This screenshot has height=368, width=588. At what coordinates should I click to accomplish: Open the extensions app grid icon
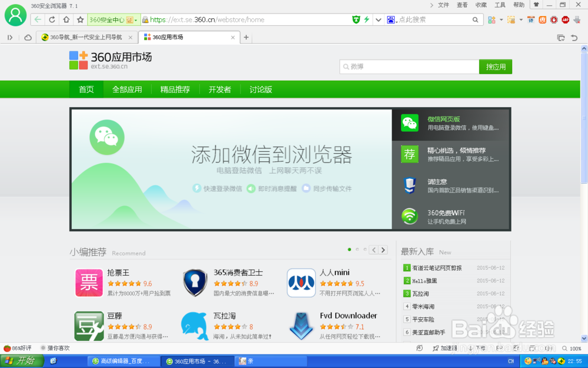tap(491, 20)
